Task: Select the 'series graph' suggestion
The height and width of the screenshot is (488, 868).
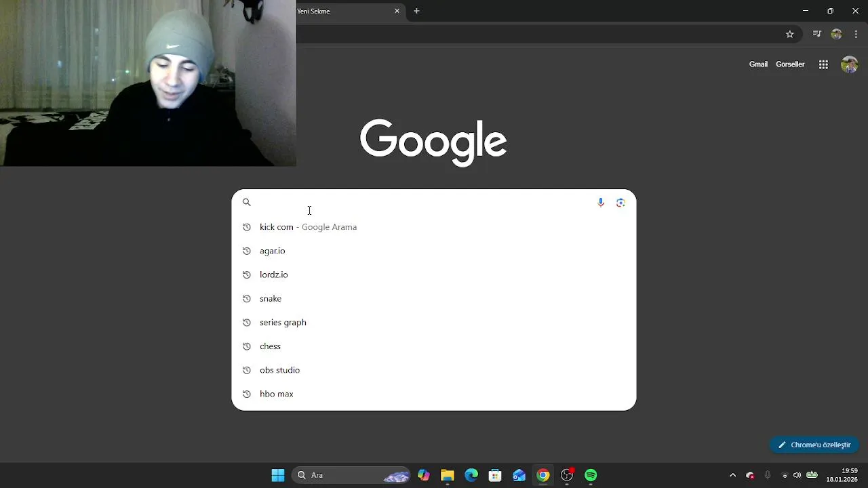Action: [434, 322]
